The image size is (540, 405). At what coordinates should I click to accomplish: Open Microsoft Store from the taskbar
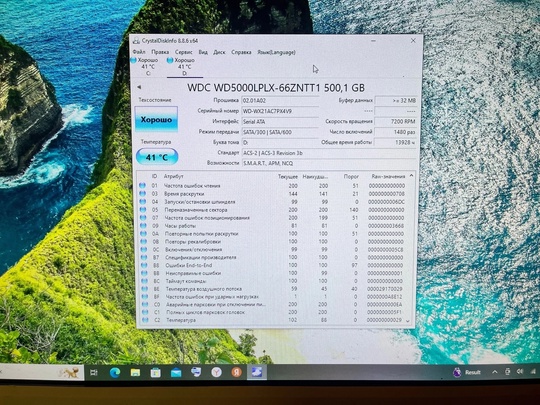tap(156, 372)
